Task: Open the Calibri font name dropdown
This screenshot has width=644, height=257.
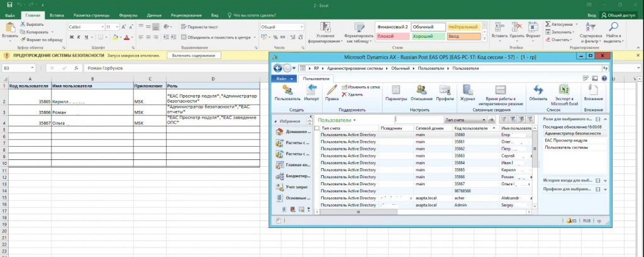Action: click(103, 26)
